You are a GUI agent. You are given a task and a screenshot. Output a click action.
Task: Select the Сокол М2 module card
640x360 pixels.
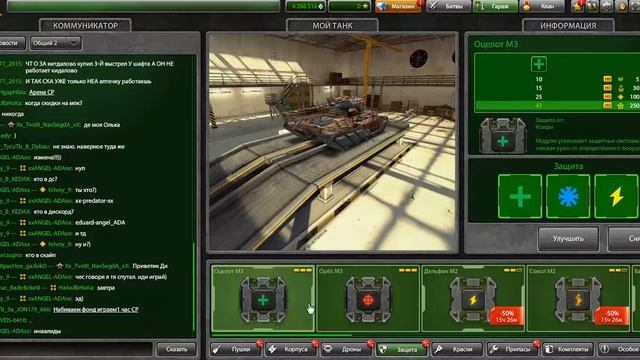pyautogui.click(x=578, y=298)
